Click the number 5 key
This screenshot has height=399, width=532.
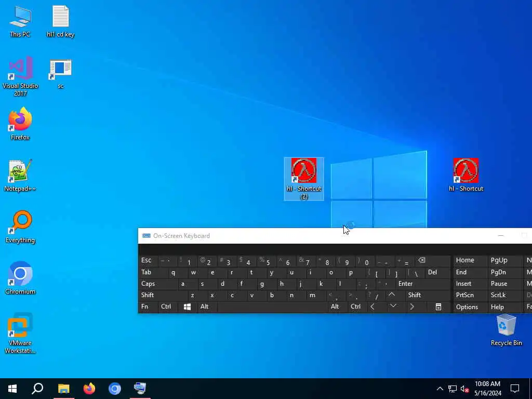click(x=266, y=260)
